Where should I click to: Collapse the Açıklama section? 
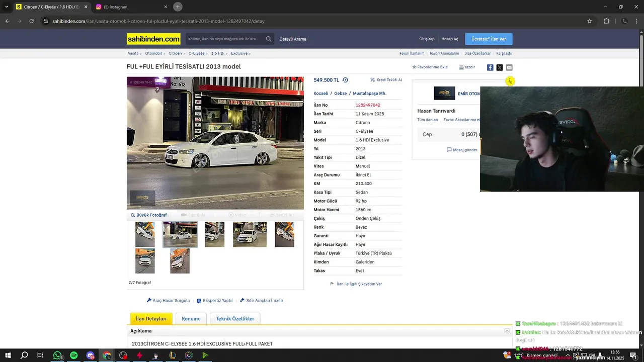coord(507,331)
